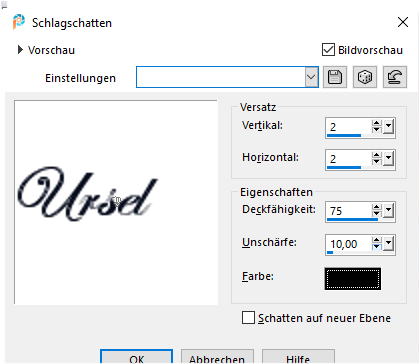419x364 pixels.
Task: Confirm the drop shadow with OK
Action: point(136,357)
